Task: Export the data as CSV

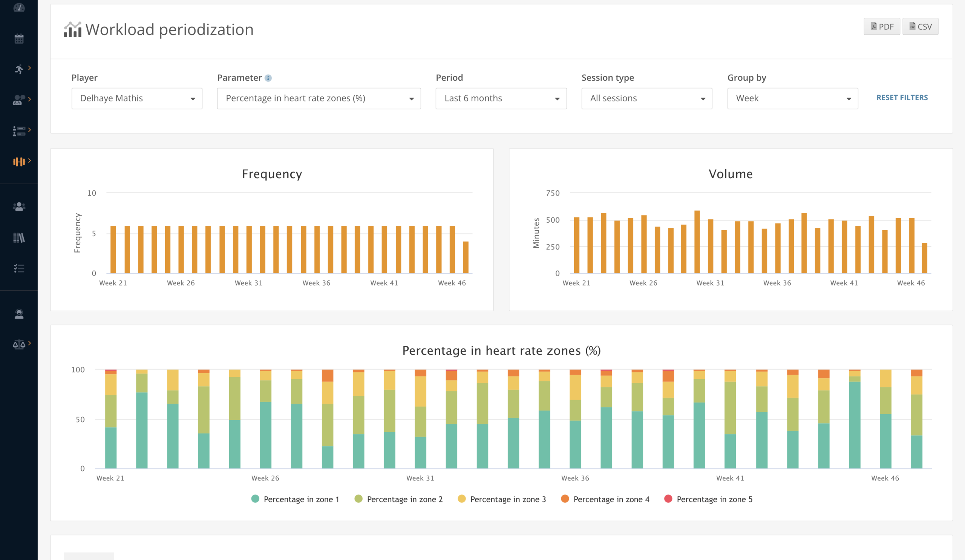Action: tap(920, 26)
